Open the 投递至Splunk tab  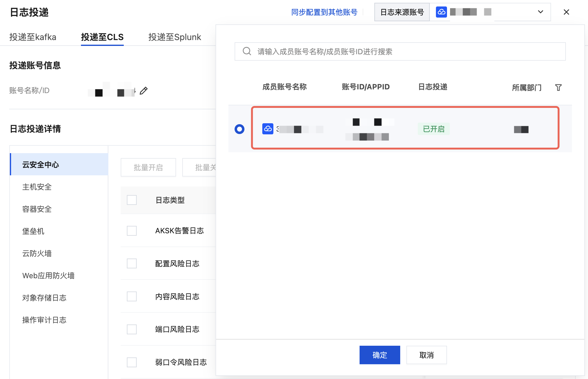[175, 37]
